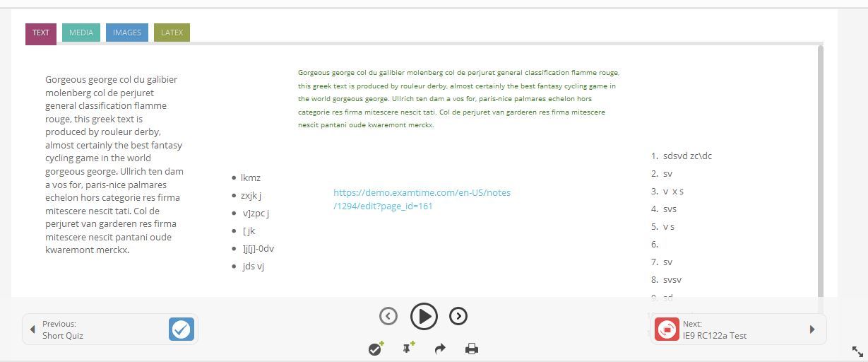Click numbered item 'svs'
Screen dimensions: 868x362
click(x=670, y=209)
